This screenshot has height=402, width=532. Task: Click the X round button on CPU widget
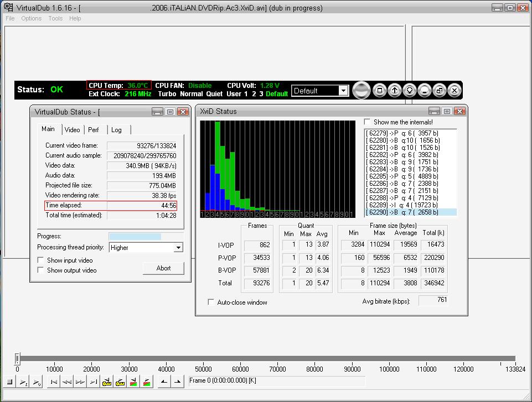pyautogui.click(x=454, y=91)
